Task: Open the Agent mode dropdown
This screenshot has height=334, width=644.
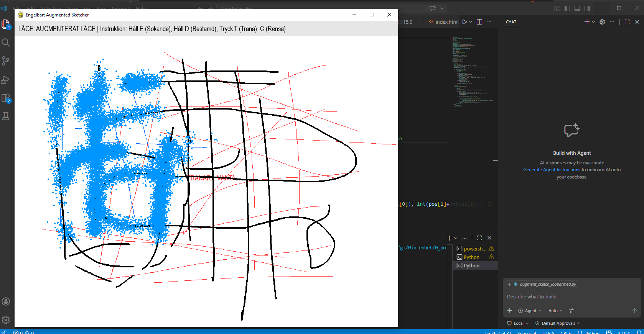Action: [530, 311]
